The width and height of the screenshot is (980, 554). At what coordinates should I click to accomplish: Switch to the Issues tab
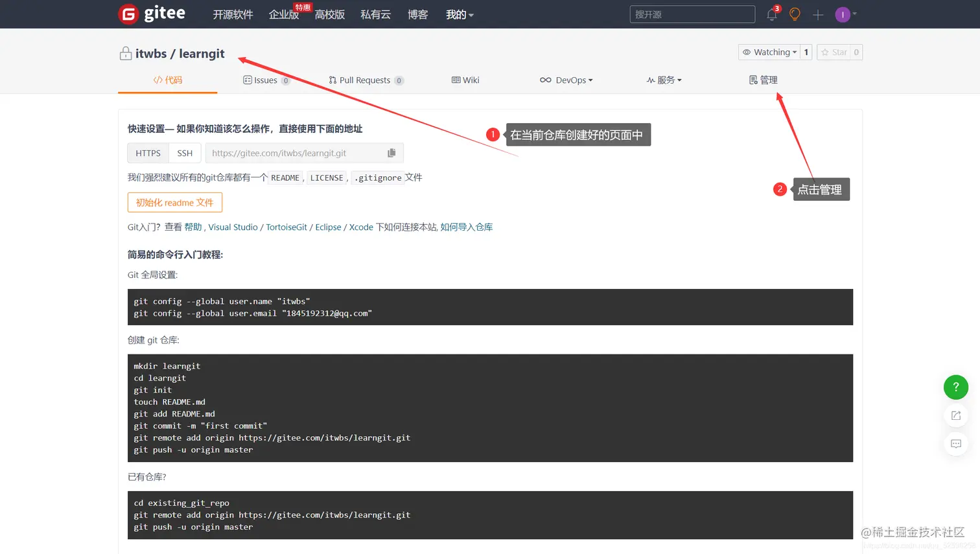[x=266, y=80]
